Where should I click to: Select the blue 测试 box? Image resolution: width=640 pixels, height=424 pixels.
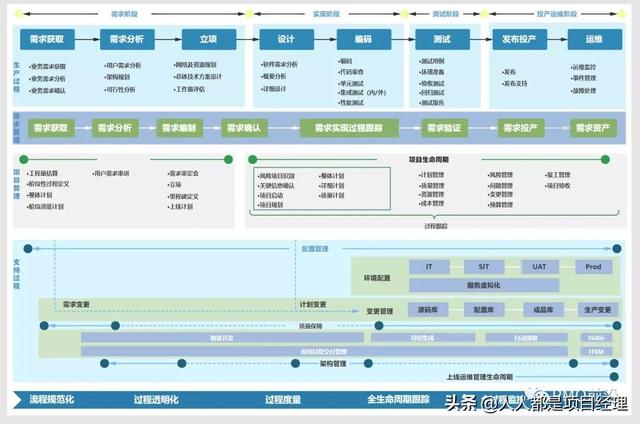[x=442, y=39]
